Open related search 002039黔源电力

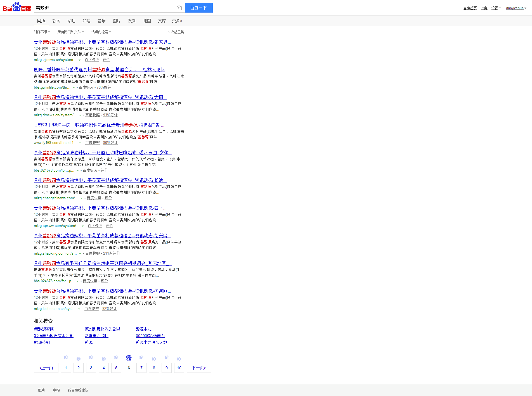point(150,336)
